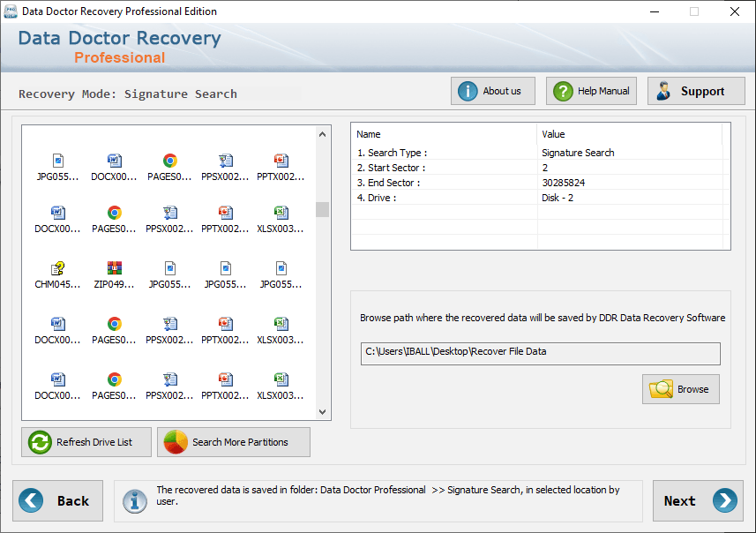Click the information icon in the status message
Screen dimensions: 756x533
(135, 500)
